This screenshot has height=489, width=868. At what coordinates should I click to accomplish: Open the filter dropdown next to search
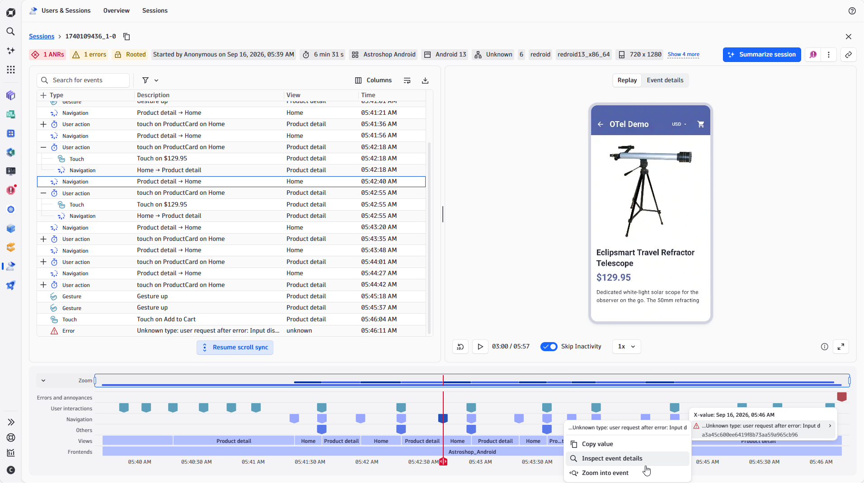pyautogui.click(x=151, y=80)
